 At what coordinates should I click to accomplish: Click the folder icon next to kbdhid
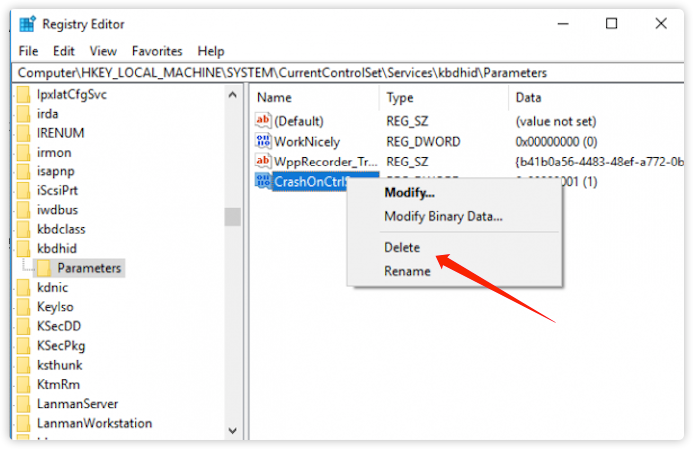point(23,248)
